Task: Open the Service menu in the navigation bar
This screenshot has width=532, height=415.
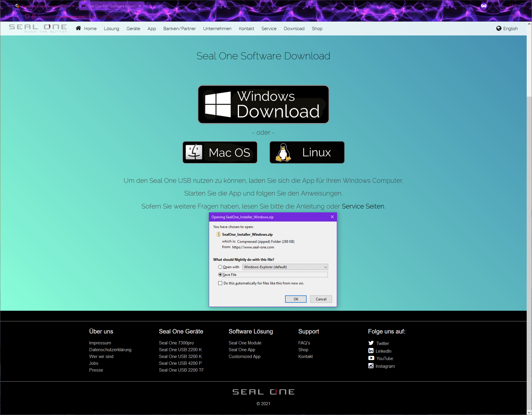Action: click(269, 29)
